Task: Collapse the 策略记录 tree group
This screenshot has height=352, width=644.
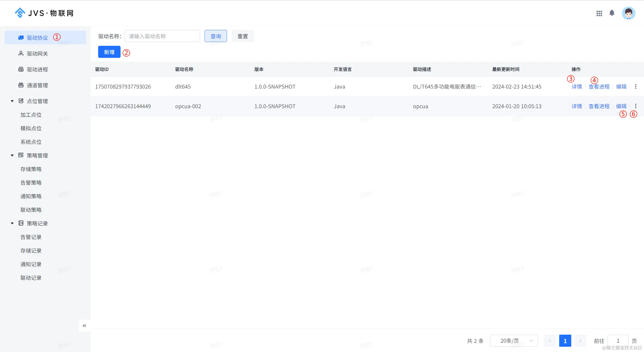Action: pyautogui.click(x=12, y=223)
